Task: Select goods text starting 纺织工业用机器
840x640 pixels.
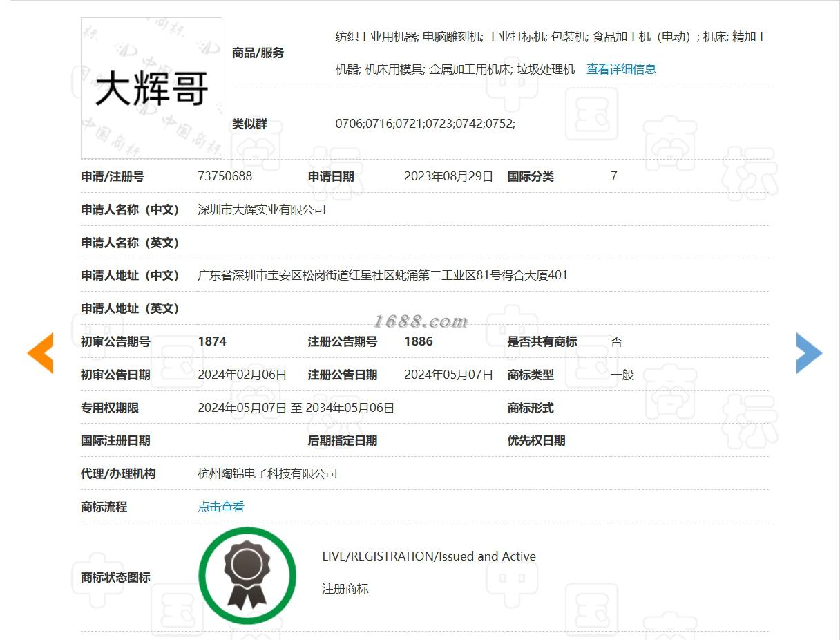Action: (551, 53)
